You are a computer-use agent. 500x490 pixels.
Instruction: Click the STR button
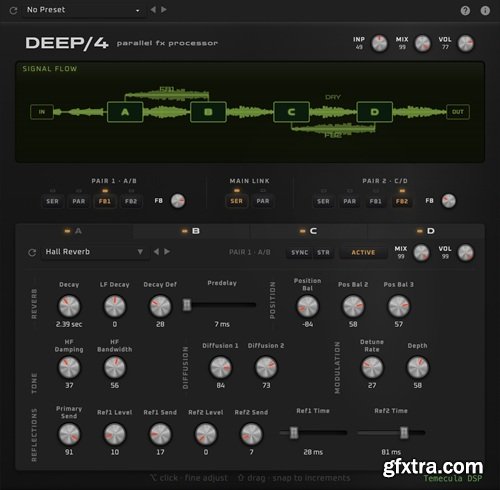(x=323, y=253)
